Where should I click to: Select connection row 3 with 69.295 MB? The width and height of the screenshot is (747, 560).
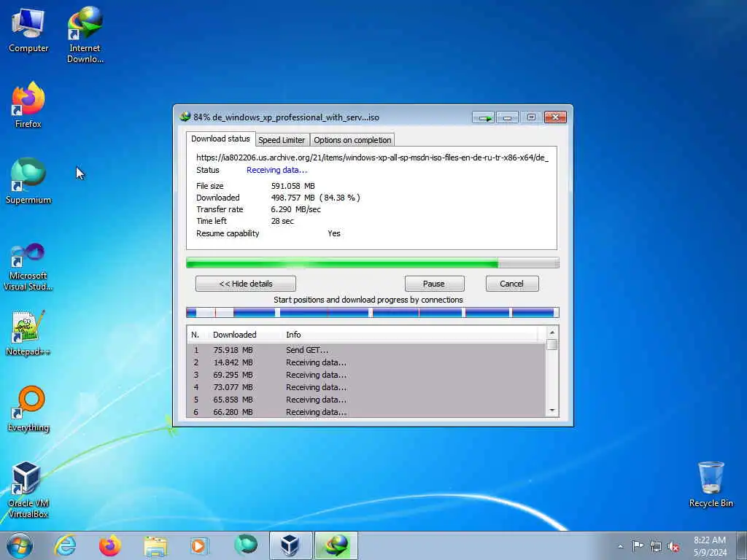click(366, 375)
